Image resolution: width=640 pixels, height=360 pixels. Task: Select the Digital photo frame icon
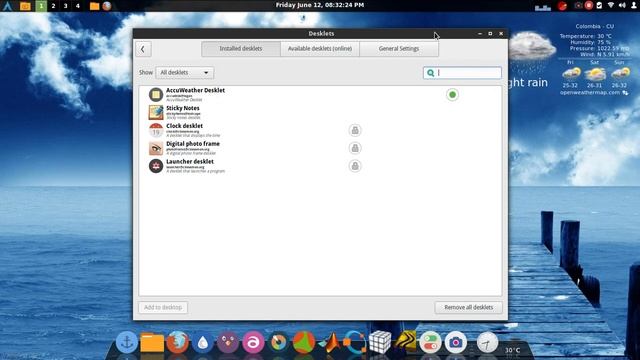click(x=156, y=148)
